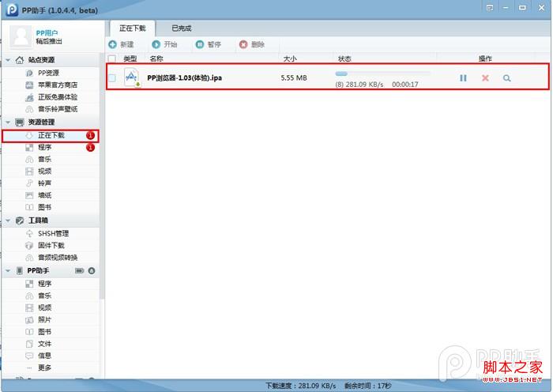Click the 删除 delete icon in the toolbar
The height and width of the screenshot is (392, 553).
point(243,44)
